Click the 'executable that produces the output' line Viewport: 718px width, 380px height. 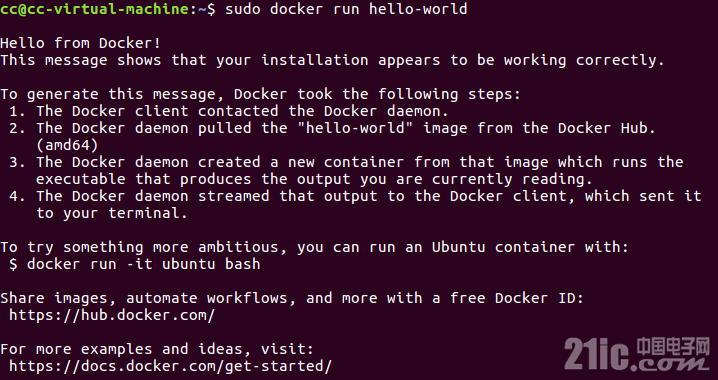coord(315,179)
